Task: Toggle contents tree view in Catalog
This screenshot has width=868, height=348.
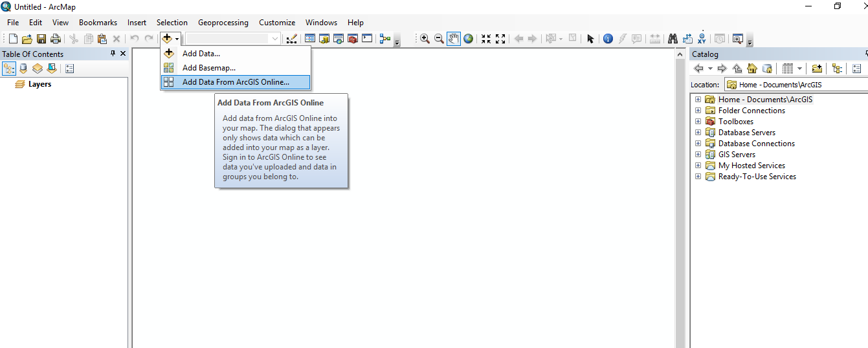Action: click(838, 69)
